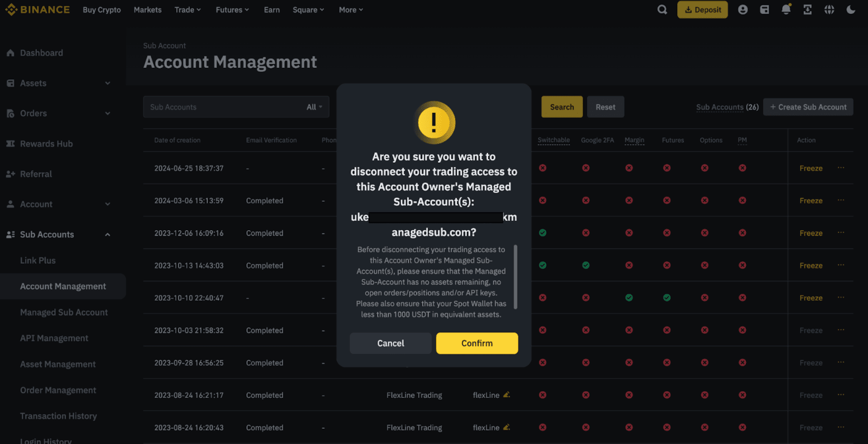
Task: Open the wallet icon in header
Action: coord(764,10)
